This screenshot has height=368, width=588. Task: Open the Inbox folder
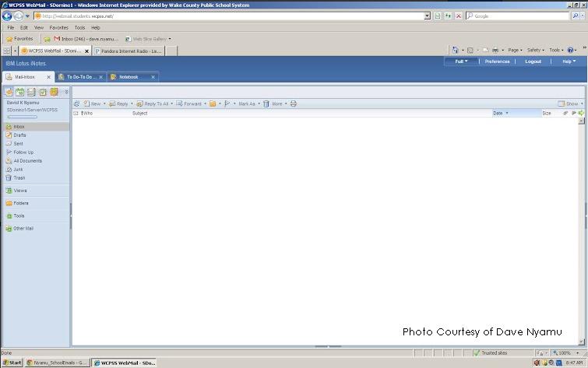(x=36, y=127)
